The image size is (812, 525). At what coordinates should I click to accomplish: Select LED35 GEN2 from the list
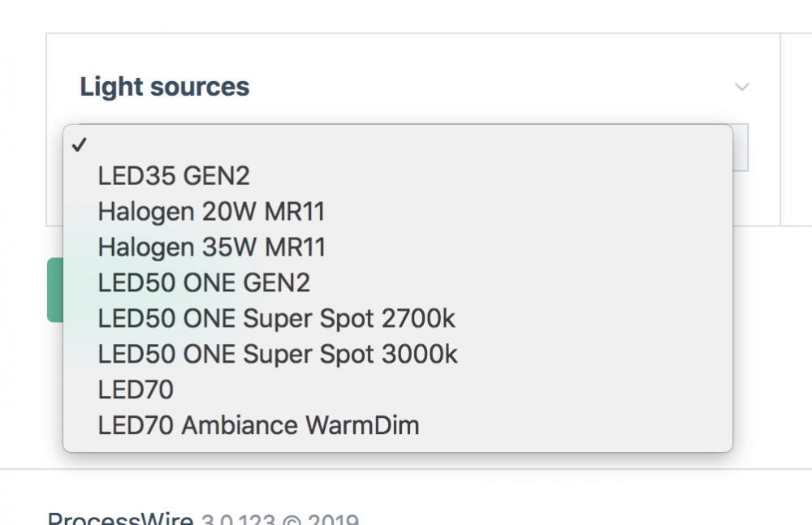174,175
